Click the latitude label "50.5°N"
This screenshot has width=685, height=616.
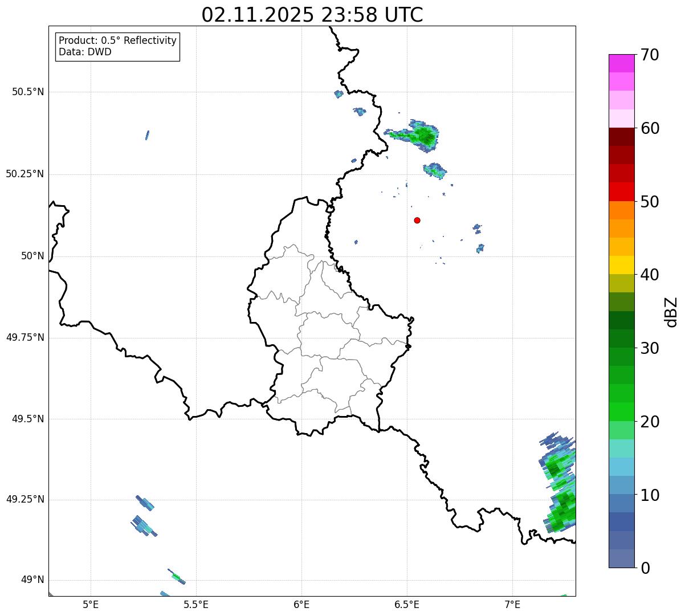pos(28,92)
